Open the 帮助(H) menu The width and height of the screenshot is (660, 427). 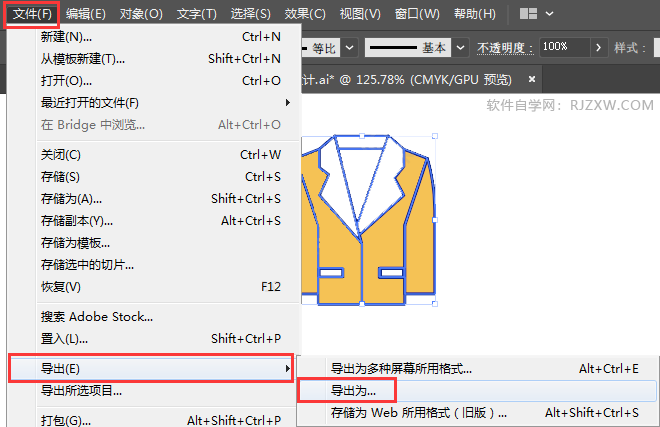click(x=475, y=14)
